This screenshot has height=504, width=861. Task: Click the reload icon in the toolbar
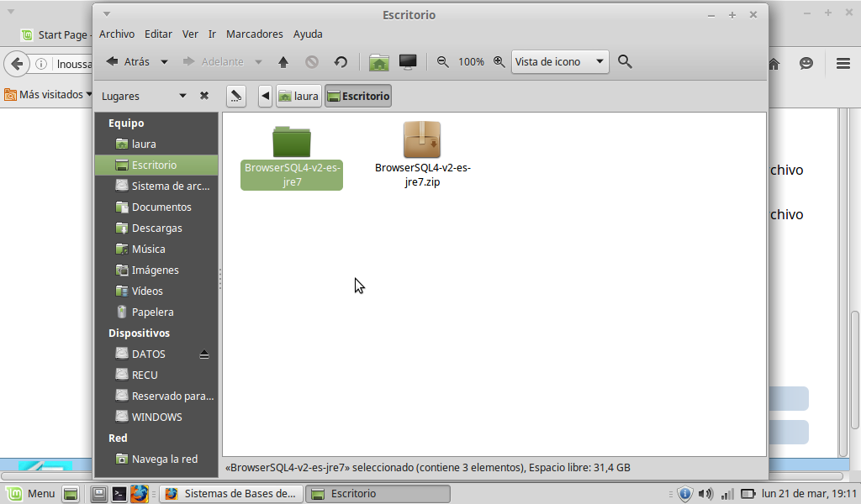point(341,61)
